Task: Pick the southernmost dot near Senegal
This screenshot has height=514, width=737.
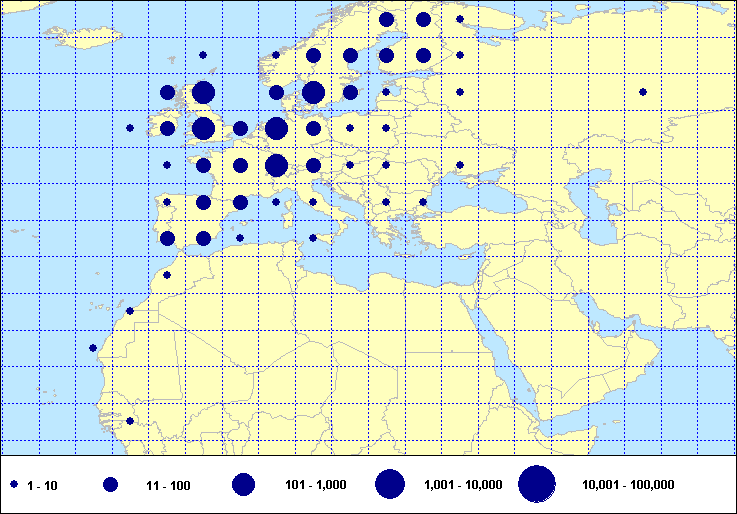Action: point(130,421)
